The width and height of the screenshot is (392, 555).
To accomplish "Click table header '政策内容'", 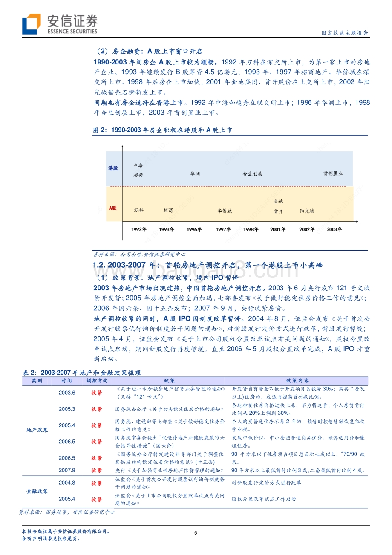I will click(298, 381).
